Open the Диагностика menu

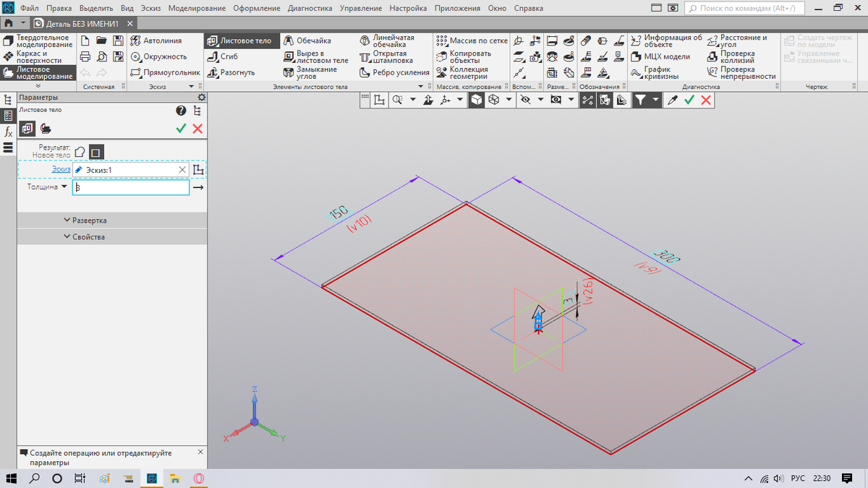310,9
